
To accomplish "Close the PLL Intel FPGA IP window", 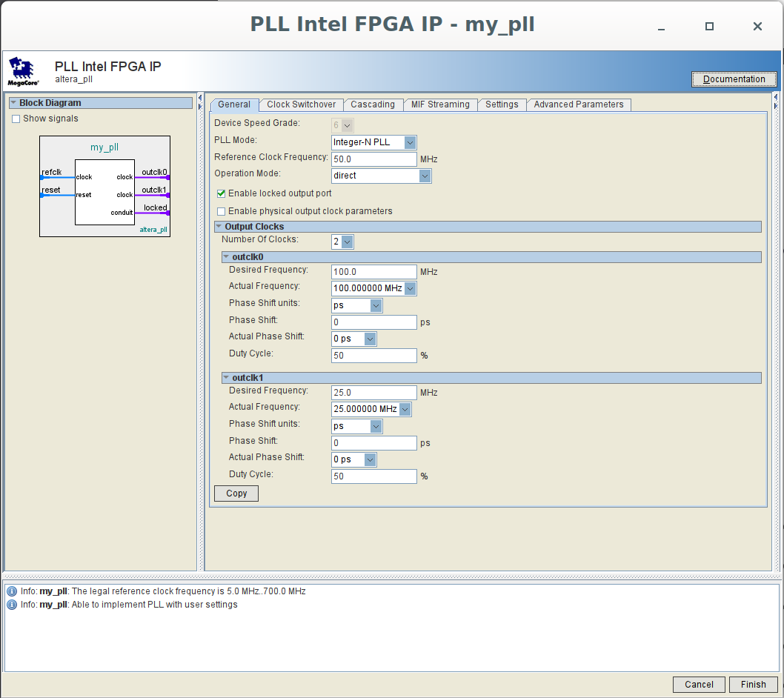I will pyautogui.click(x=757, y=27).
